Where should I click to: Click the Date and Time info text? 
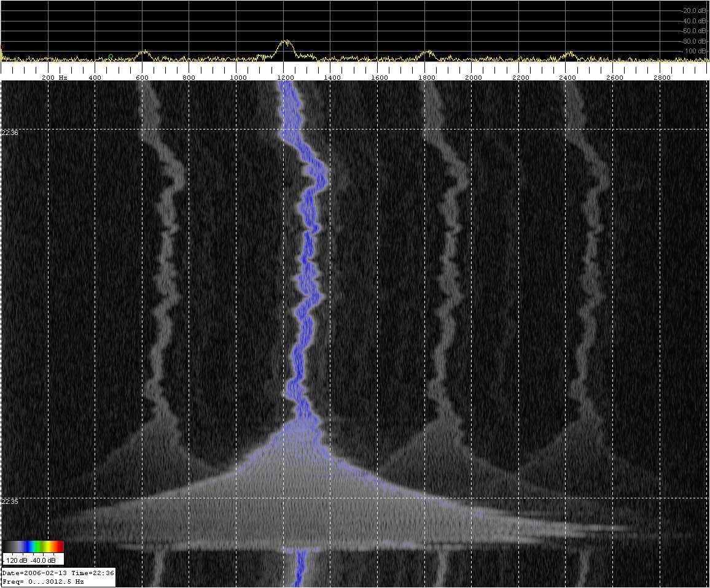click(x=58, y=573)
